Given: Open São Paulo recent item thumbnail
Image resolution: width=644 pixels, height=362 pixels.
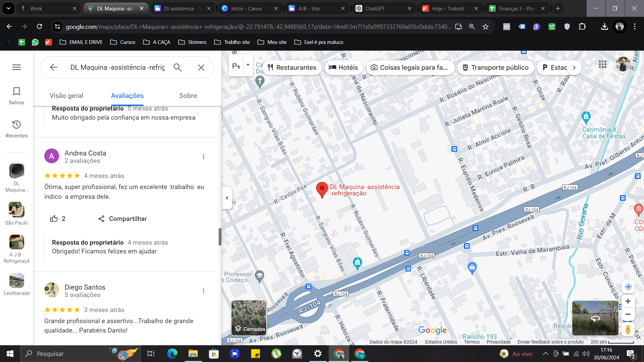Looking at the screenshot, I should click(16, 210).
